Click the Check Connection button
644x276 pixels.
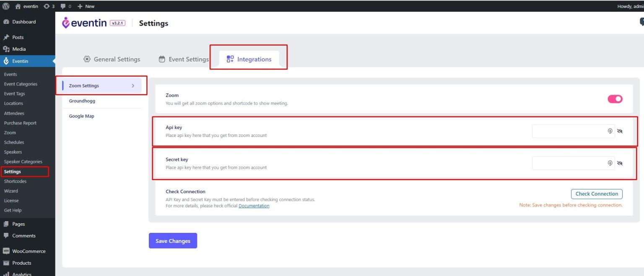click(x=597, y=193)
